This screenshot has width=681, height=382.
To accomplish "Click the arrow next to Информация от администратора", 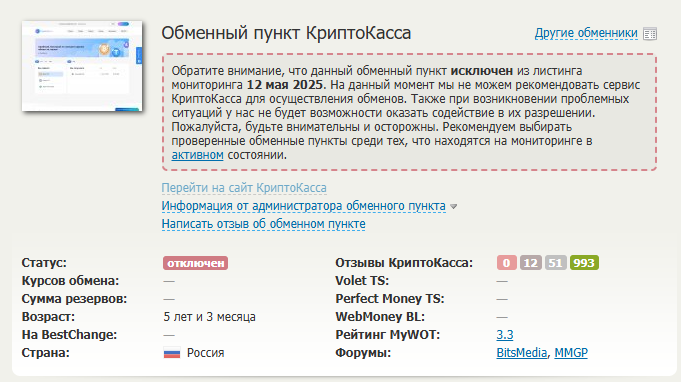I will coord(453,207).
